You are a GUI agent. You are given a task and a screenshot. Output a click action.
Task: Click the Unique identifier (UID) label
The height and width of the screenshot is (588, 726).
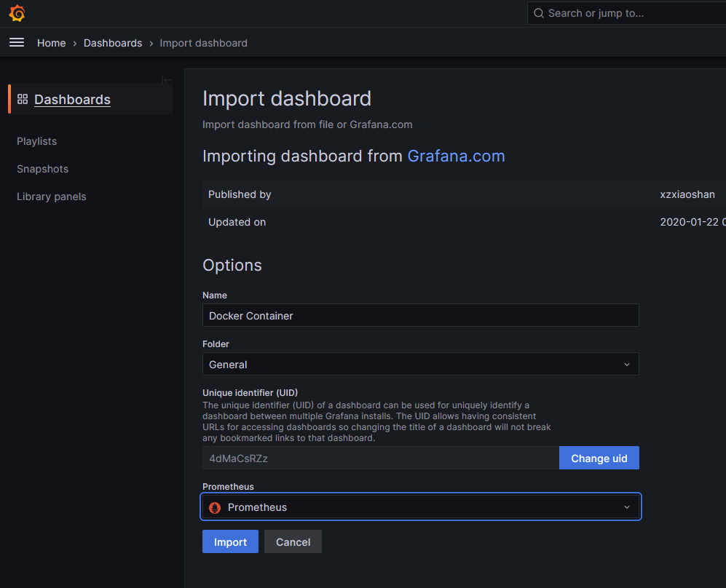(x=250, y=393)
